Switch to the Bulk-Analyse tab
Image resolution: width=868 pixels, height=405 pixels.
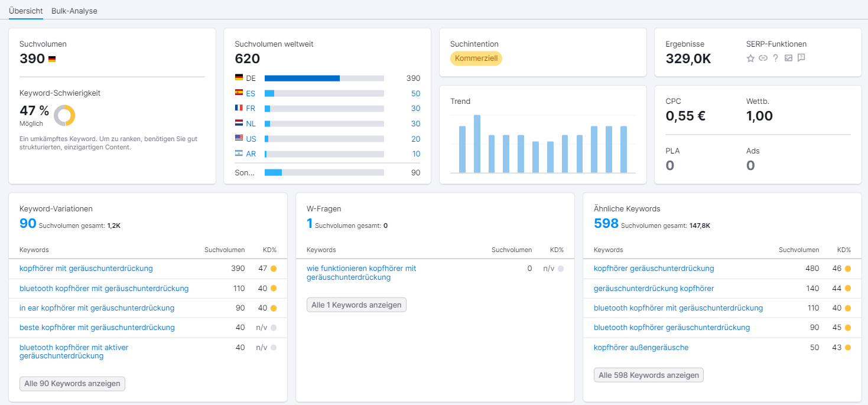[x=74, y=11]
